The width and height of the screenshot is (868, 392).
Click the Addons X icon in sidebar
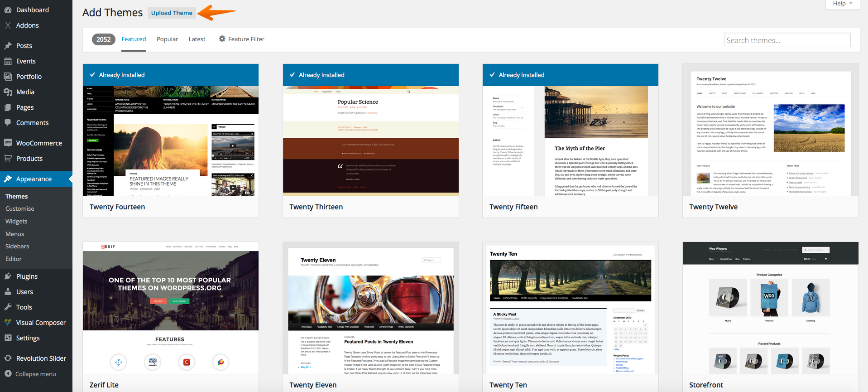[x=8, y=25]
